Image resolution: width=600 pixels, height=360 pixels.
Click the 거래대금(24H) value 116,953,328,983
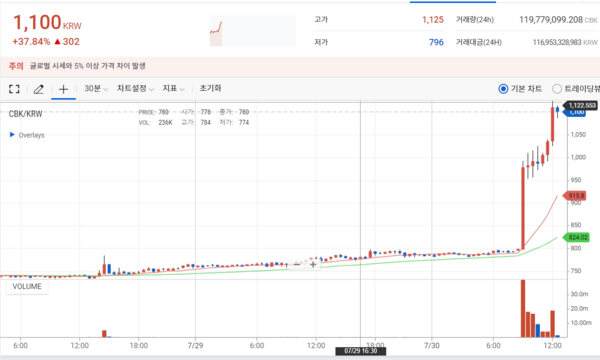pyautogui.click(x=557, y=42)
